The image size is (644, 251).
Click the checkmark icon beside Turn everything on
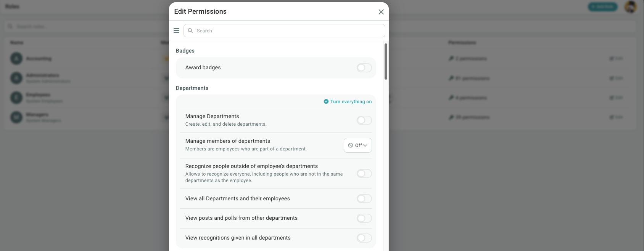326,102
